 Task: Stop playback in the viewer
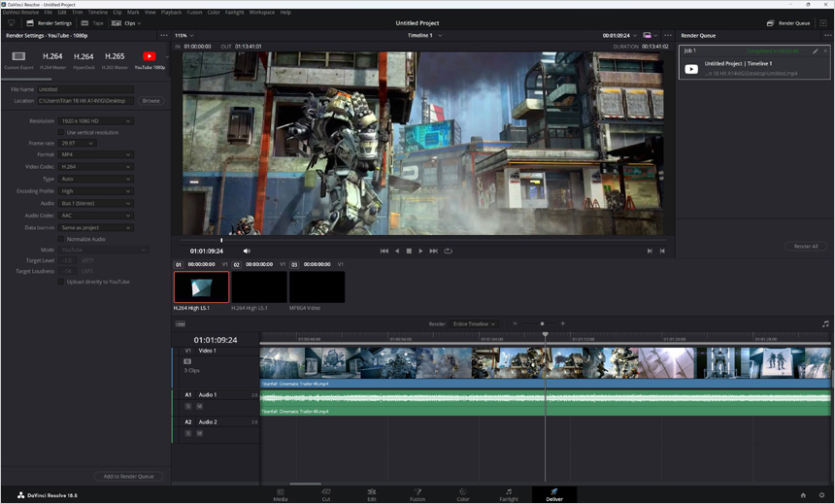[x=409, y=251]
